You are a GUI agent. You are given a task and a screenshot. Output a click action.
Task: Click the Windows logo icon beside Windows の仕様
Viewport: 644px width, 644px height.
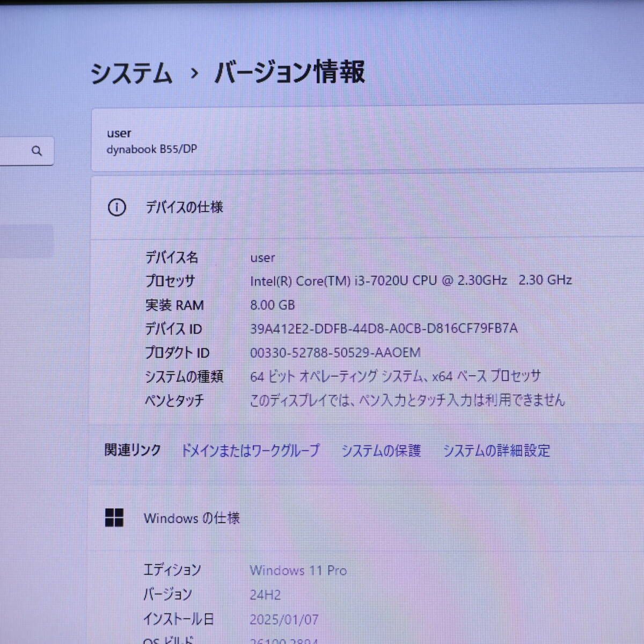click(x=114, y=518)
